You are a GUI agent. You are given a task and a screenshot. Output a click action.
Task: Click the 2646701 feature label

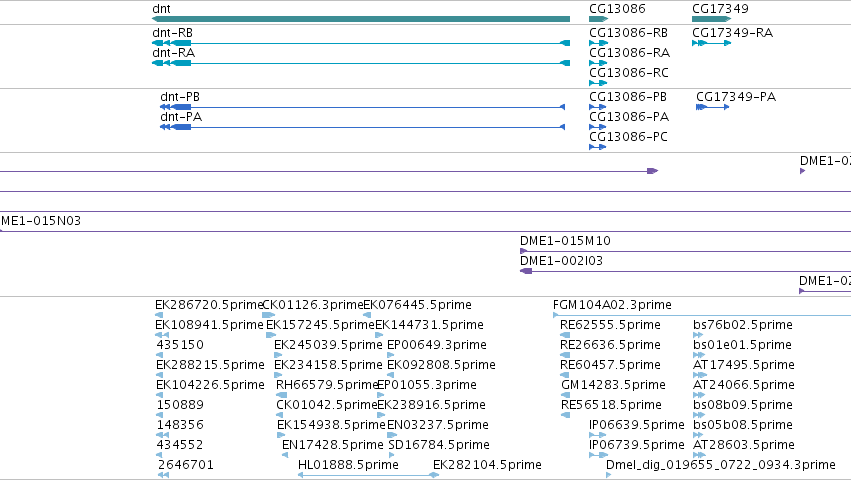[x=186, y=465]
